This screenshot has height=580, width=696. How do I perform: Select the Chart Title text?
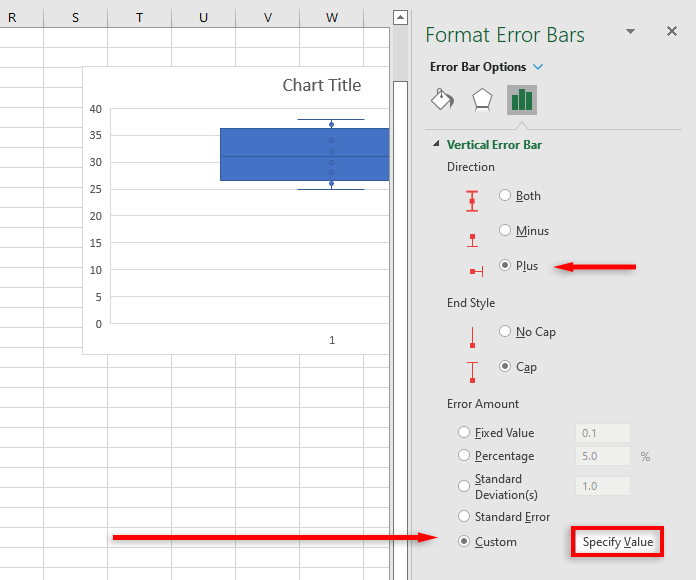click(322, 85)
